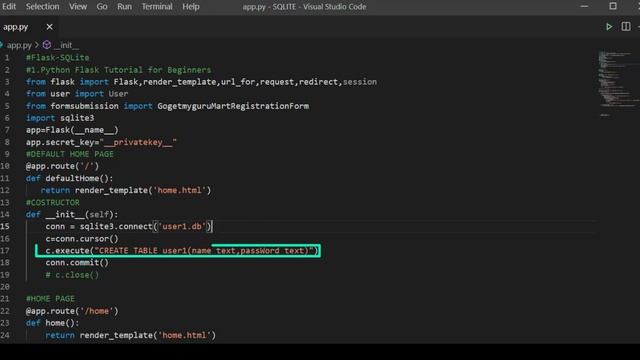Click the '#HOME PAGE' comment on line 21

[x=50, y=299]
